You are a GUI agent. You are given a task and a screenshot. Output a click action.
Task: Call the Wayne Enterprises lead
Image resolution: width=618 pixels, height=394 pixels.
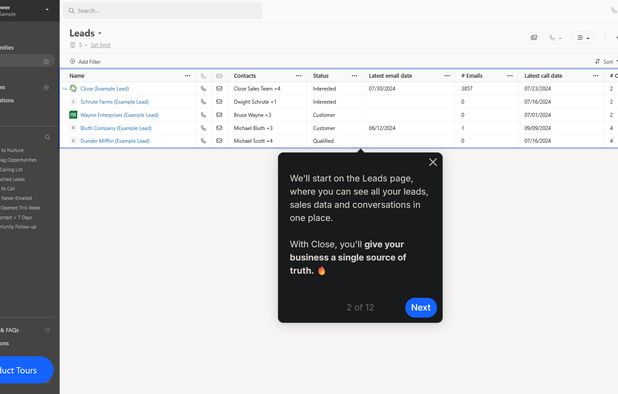click(203, 115)
